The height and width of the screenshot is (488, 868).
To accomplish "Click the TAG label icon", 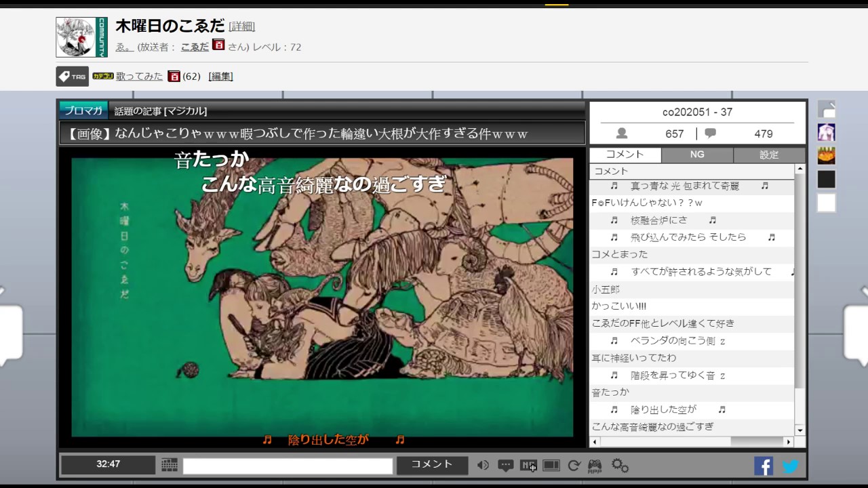I will [x=72, y=77].
